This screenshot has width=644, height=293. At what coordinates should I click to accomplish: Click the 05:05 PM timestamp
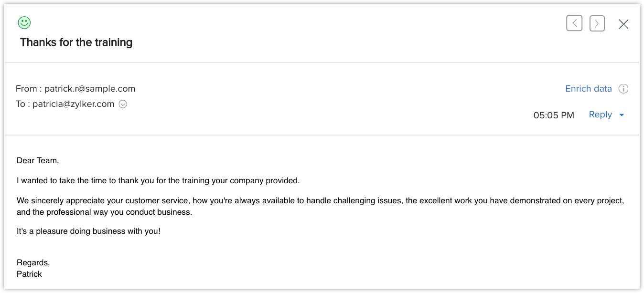554,115
